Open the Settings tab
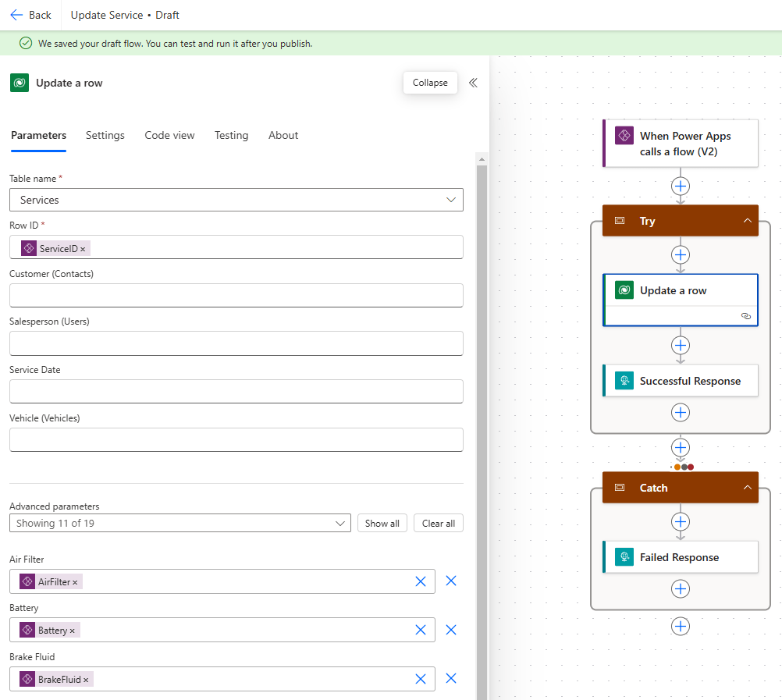 click(x=105, y=135)
